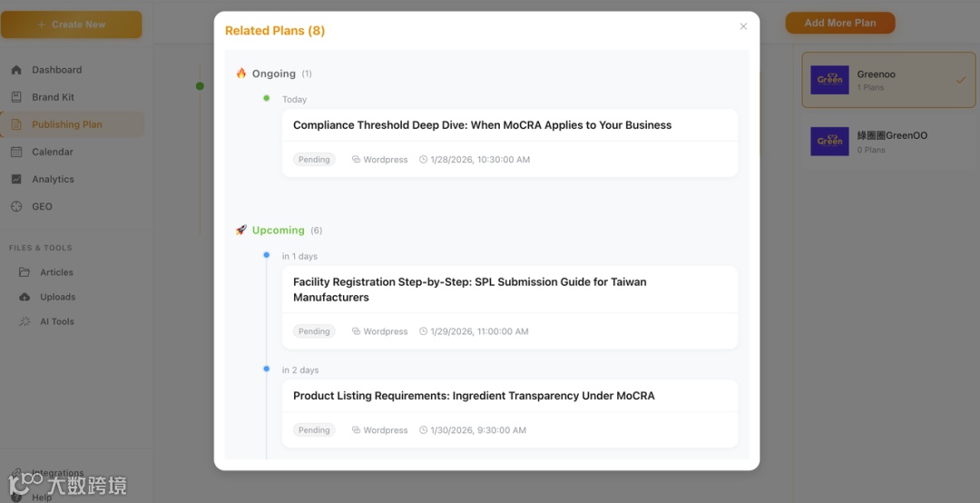Open the Compliance Threshold Deep Dive plan

click(x=482, y=125)
